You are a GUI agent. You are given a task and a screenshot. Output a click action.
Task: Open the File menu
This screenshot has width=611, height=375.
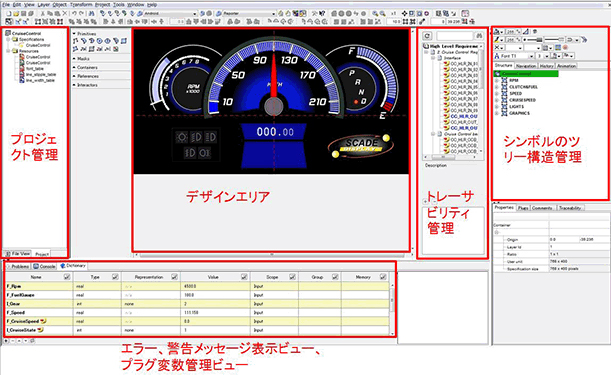[x=6, y=5]
